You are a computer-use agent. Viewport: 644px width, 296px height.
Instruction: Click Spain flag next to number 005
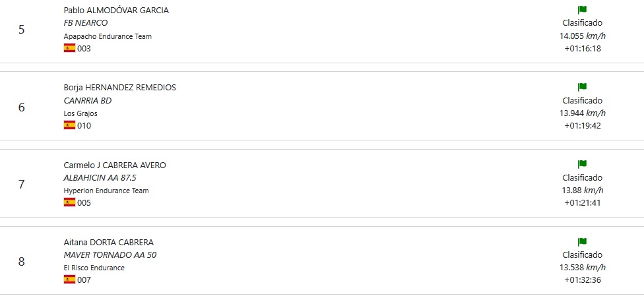pos(69,203)
